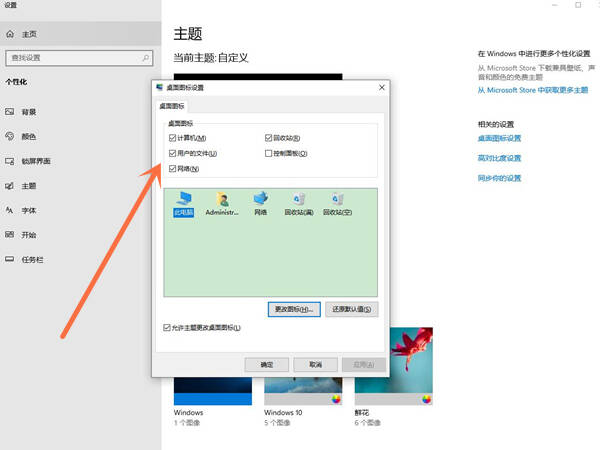Open the 字体 settings page
600x450 pixels.
click(80, 210)
